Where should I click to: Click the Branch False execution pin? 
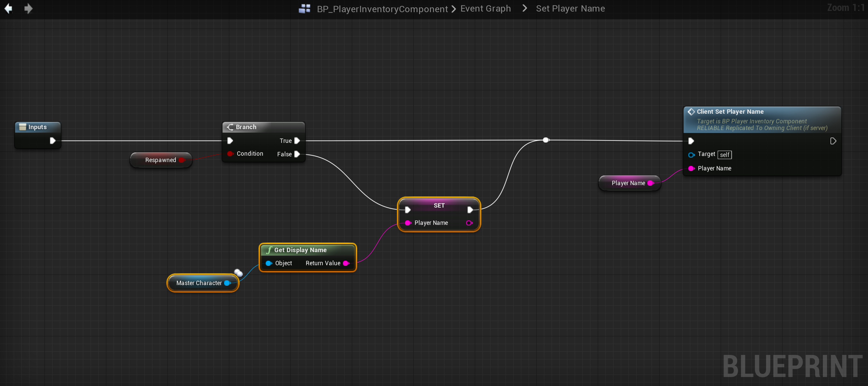(x=297, y=154)
